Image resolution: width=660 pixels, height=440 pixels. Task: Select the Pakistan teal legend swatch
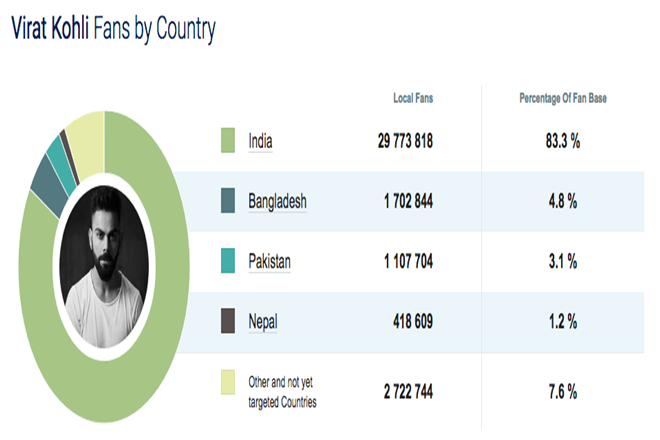click(x=229, y=260)
